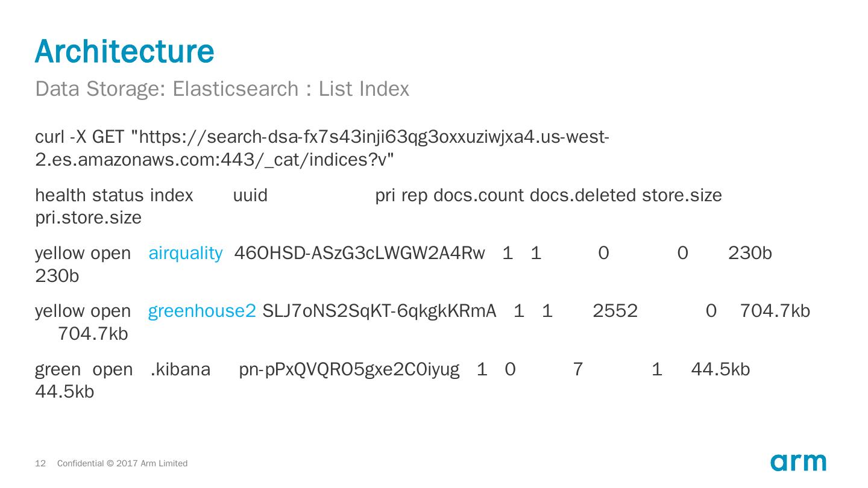
Task: Click the airquality uuid 46OHSD-ASzG3cLWGW2A4Rw
Action: [359, 253]
